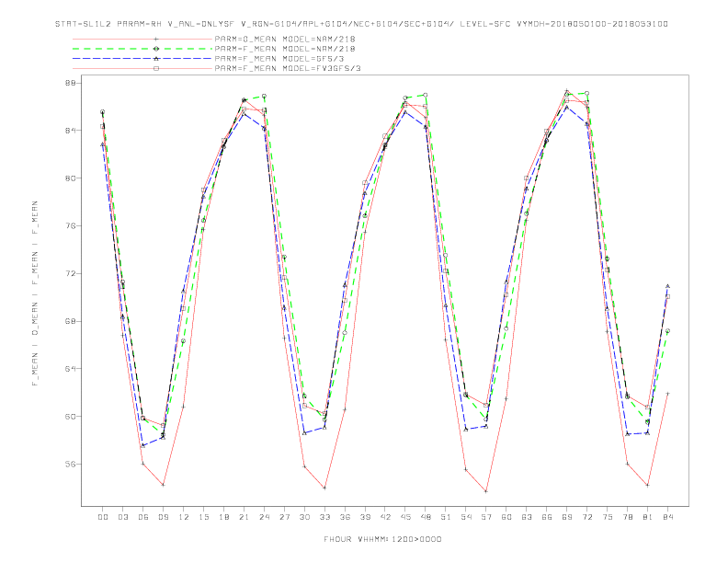The image size is (728, 563).
Task: Click x-axis forecast hour label 69
Action: 567,517
